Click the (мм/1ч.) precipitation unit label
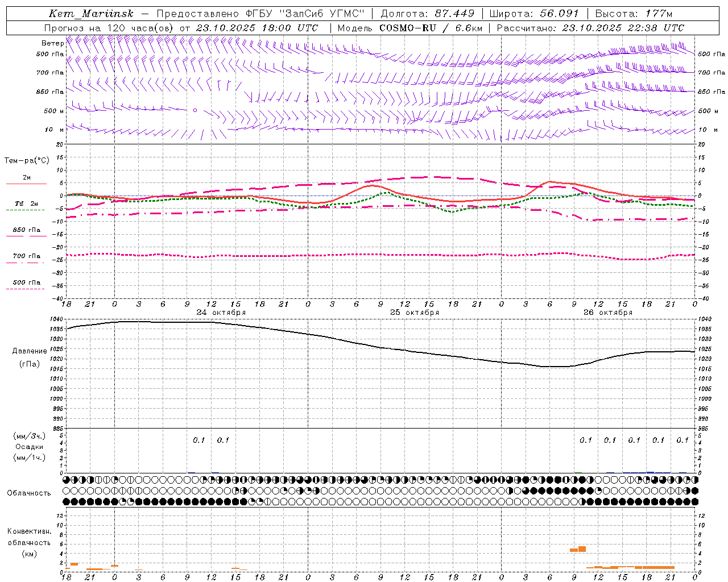Screen dimensions: 728x582 [30, 458]
